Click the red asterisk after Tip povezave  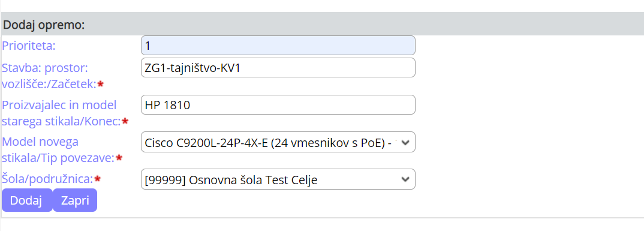(x=119, y=158)
